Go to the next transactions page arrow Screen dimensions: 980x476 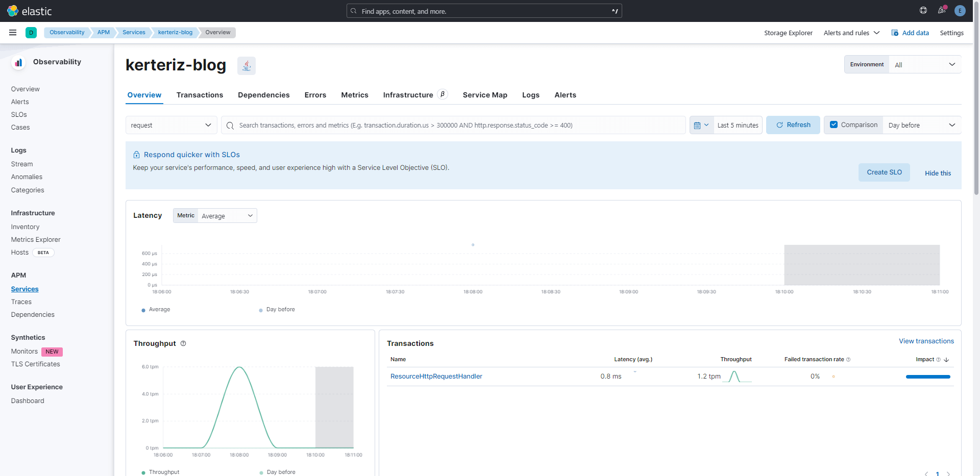948,473
